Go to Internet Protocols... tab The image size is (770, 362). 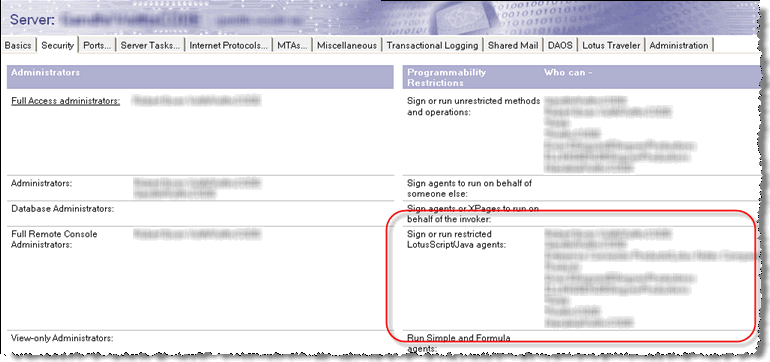pos(228,45)
